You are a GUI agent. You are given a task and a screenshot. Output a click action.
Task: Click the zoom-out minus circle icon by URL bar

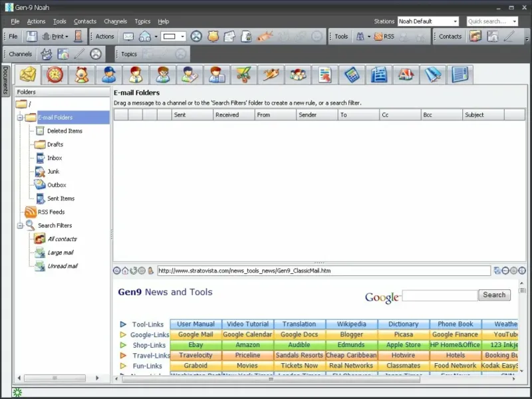(505, 271)
